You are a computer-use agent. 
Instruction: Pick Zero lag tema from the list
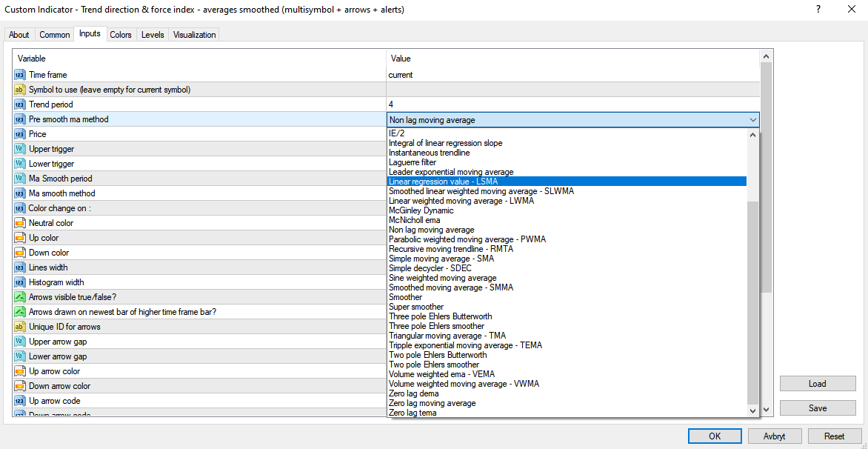pyautogui.click(x=413, y=413)
